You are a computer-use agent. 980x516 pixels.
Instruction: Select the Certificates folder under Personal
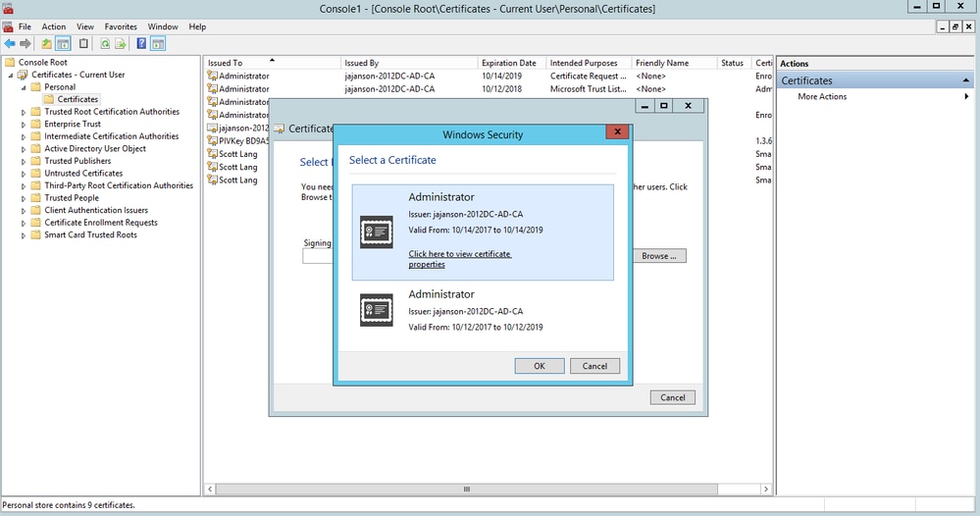pos(77,99)
